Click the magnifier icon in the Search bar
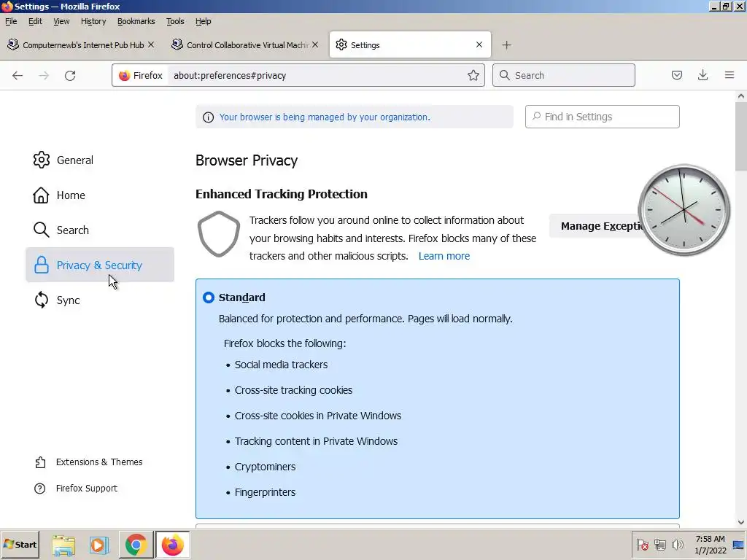This screenshot has height=560, width=747. pos(505,75)
